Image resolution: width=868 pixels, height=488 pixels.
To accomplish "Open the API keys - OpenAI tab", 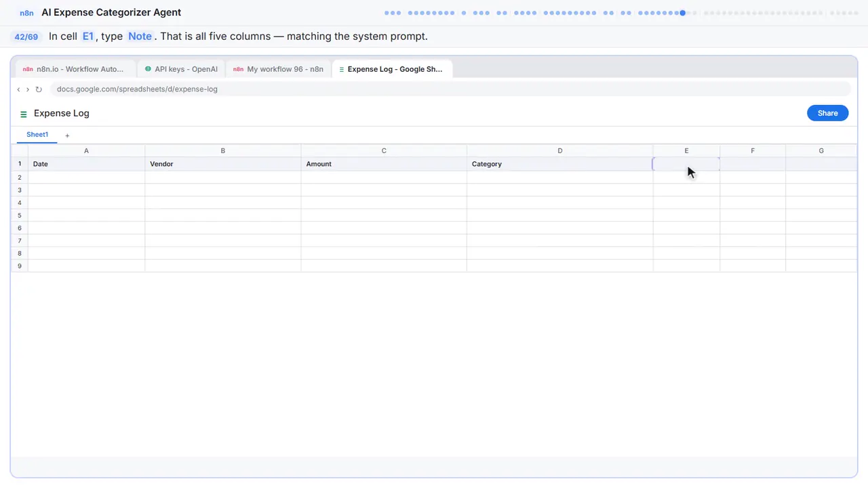I will pyautogui.click(x=181, y=69).
